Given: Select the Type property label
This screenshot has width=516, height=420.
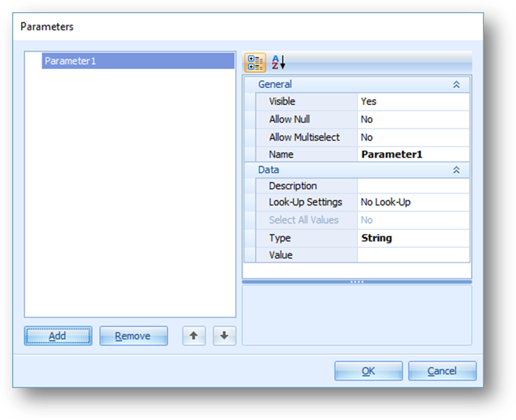Looking at the screenshot, I should [280, 238].
